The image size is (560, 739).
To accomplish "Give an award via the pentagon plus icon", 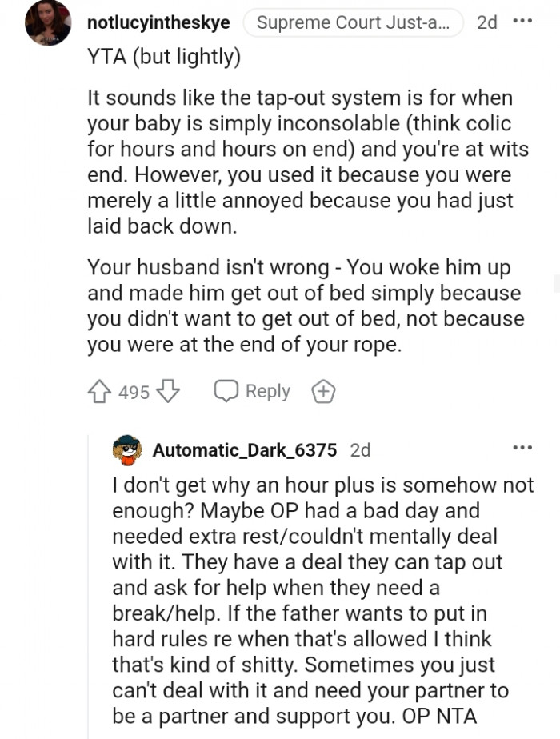I will [323, 391].
